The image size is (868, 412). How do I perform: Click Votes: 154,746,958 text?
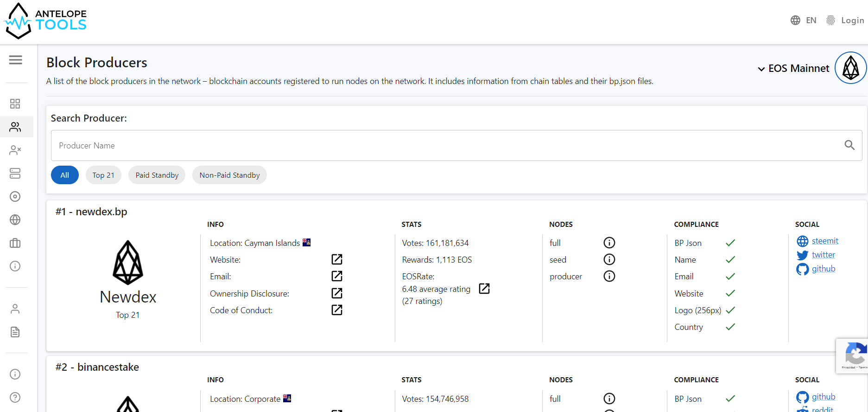pos(435,399)
